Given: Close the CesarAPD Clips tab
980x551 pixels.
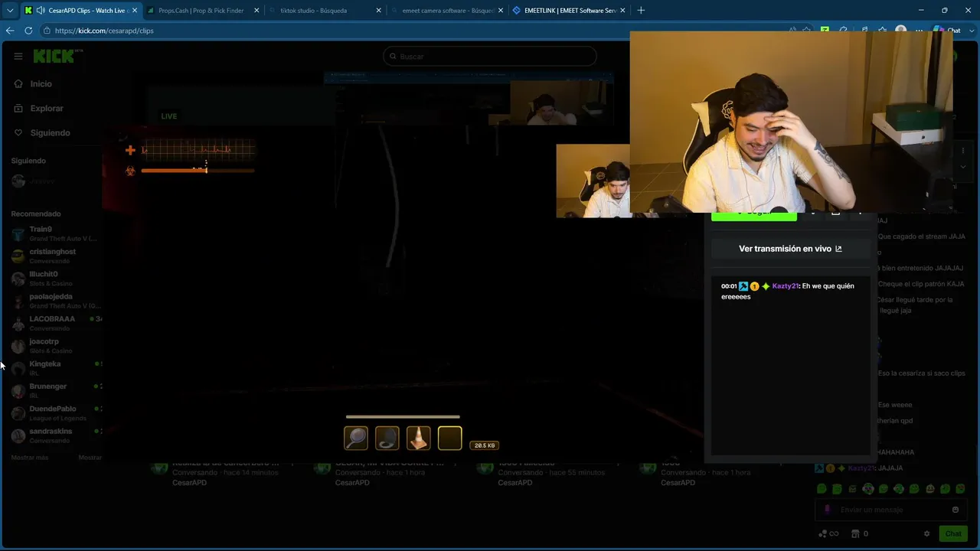Looking at the screenshot, I should 135,11.
